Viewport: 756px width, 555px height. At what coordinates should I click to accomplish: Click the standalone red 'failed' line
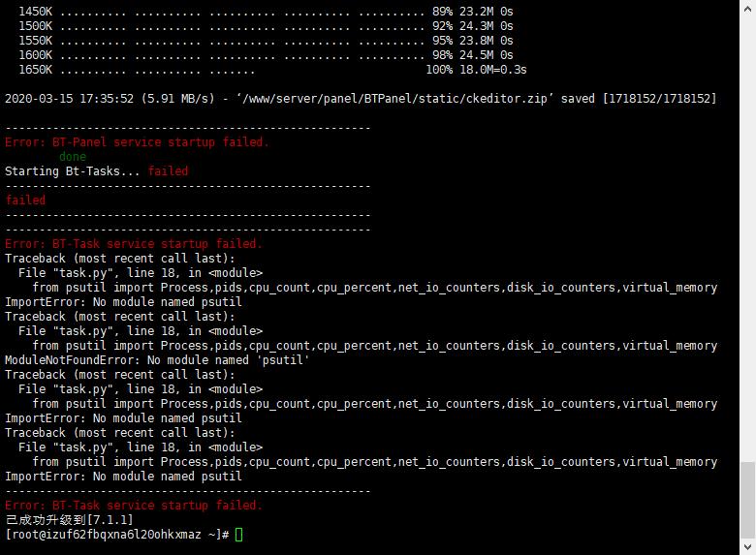pyautogui.click(x=25, y=200)
